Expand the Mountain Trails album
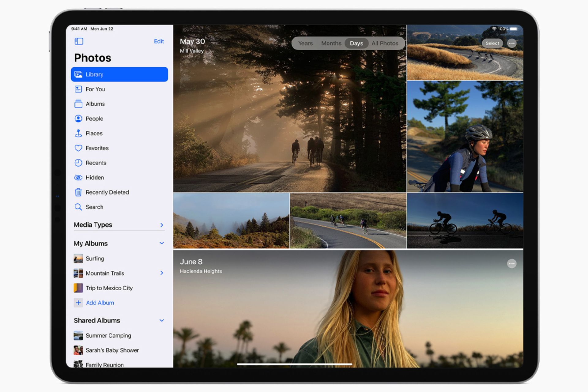 tap(162, 273)
